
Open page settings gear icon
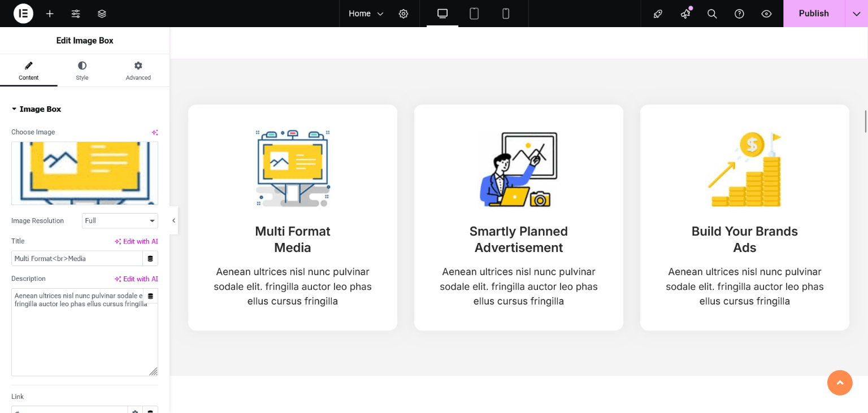tap(403, 14)
